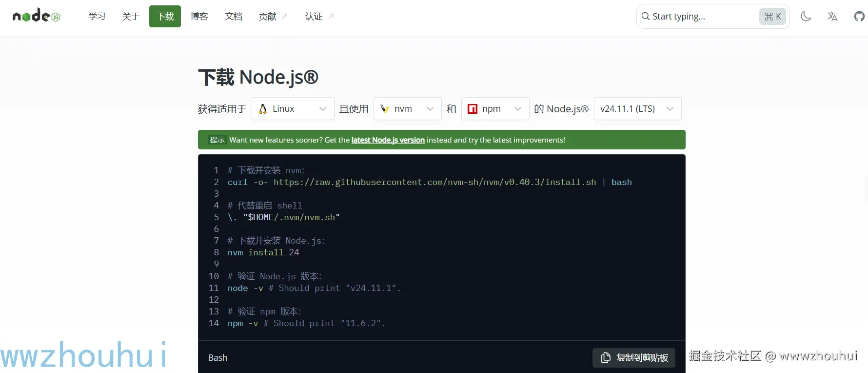The image size is (868, 373).
Task: Click the 获得适用于 label text
Action: (x=222, y=109)
